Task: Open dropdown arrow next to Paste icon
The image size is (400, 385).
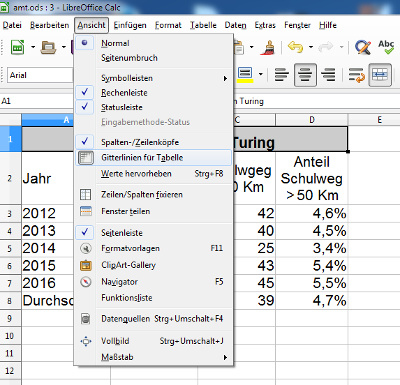Action: [252, 47]
